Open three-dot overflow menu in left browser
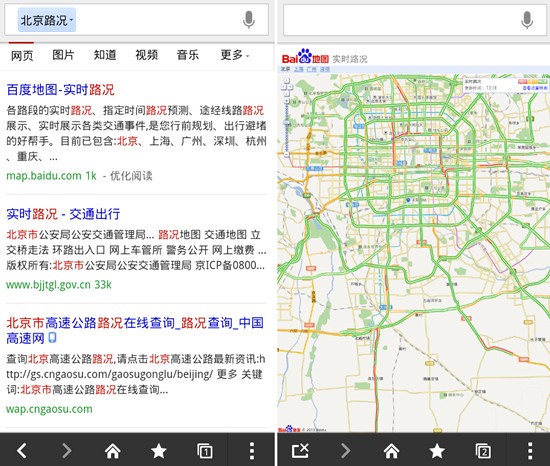Screen dimensions: 550x466 [251, 451]
